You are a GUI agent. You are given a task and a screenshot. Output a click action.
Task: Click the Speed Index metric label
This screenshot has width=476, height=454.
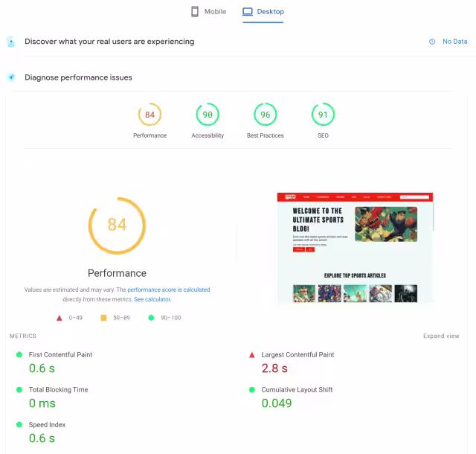tap(47, 424)
